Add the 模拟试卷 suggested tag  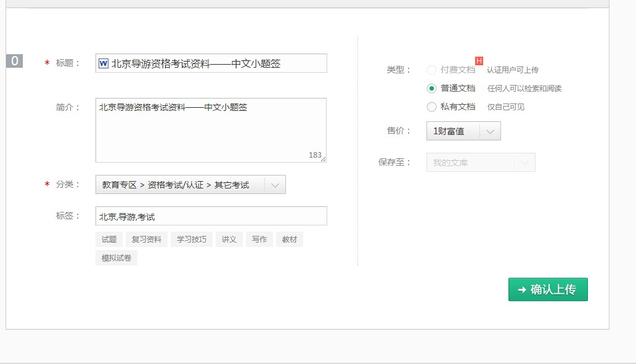tap(116, 258)
